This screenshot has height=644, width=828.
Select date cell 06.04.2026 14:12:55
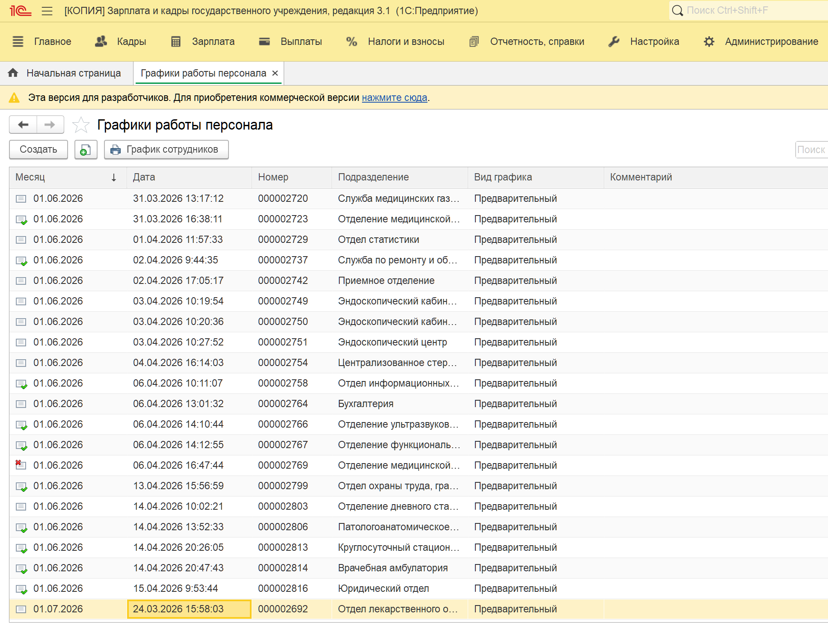click(x=189, y=445)
